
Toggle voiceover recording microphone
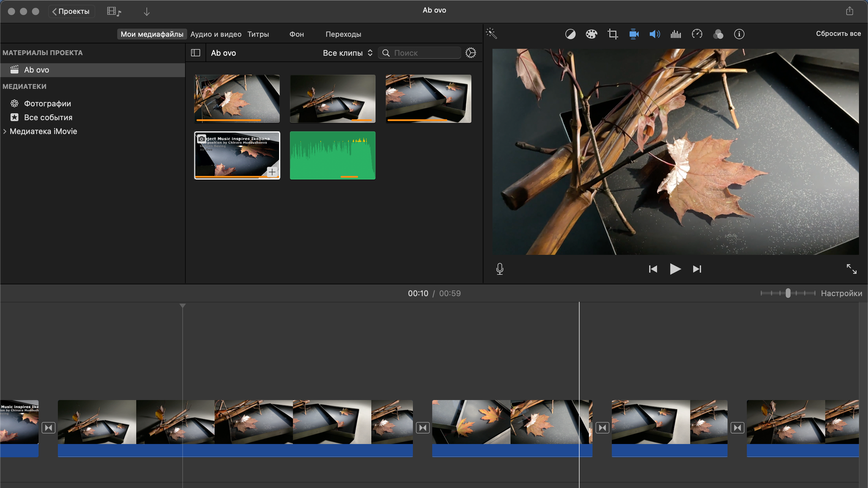coord(499,269)
